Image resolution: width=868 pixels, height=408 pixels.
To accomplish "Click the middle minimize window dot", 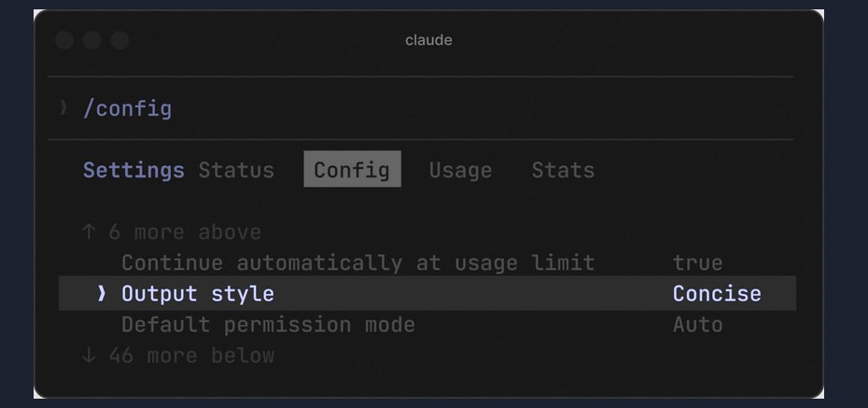I will 91,40.
